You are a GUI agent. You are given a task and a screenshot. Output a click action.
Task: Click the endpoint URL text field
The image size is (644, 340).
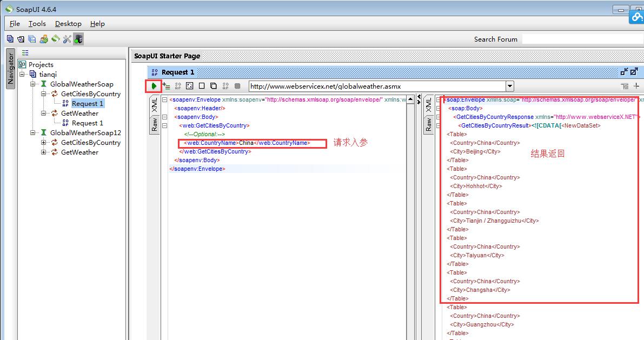[377, 86]
